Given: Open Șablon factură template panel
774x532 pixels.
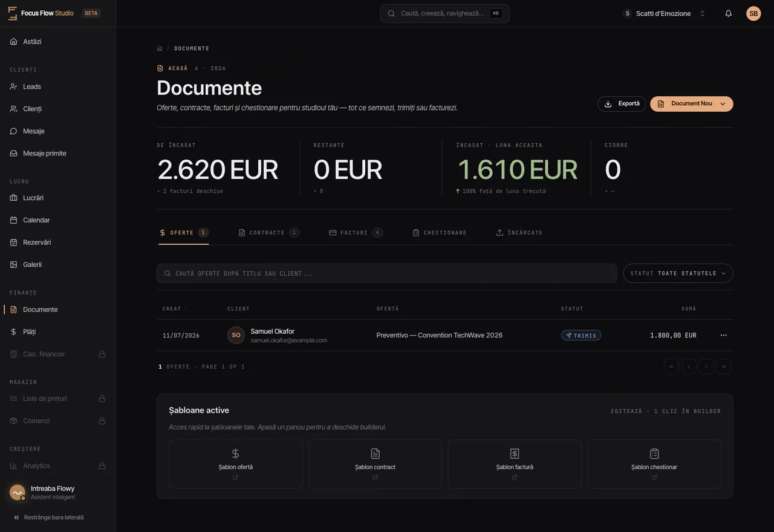Looking at the screenshot, I should click(x=515, y=464).
